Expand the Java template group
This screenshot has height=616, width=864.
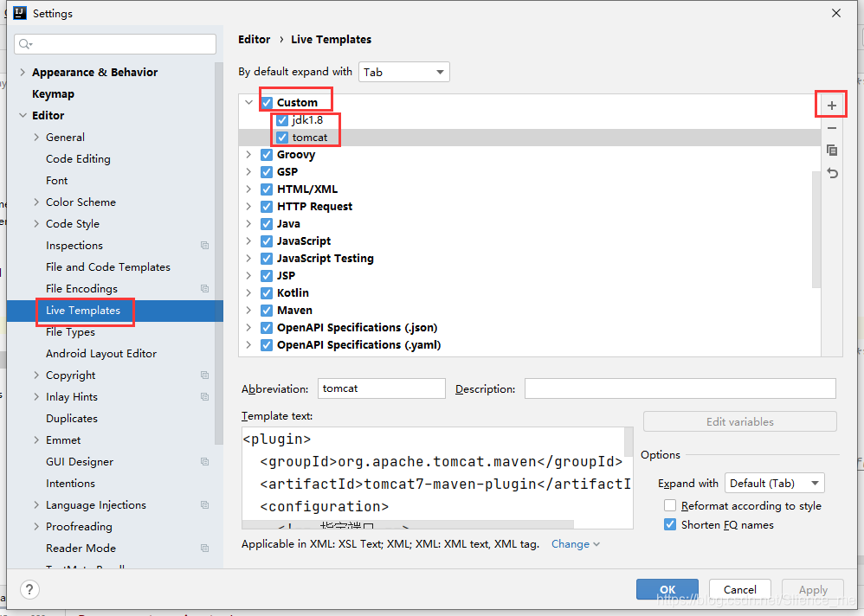[x=248, y=223]
